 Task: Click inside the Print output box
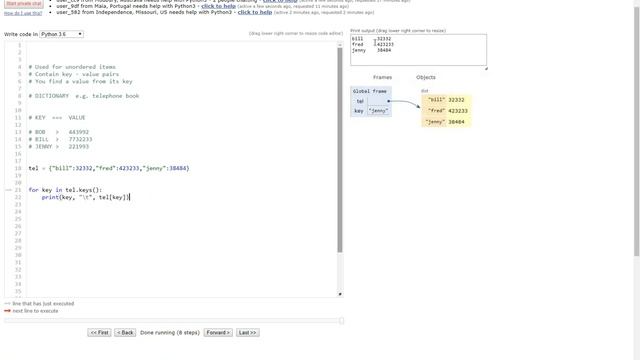[418, 50]
